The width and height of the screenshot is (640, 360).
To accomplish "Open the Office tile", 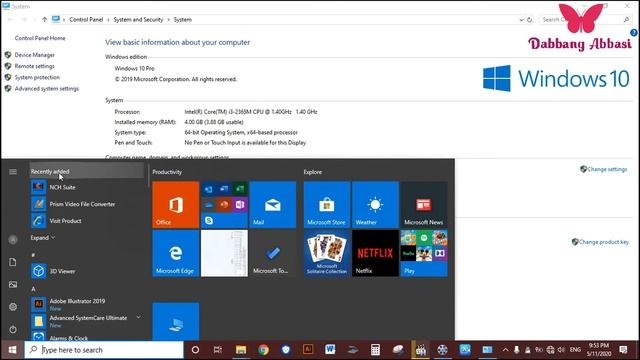I will [x=176, y=204].
